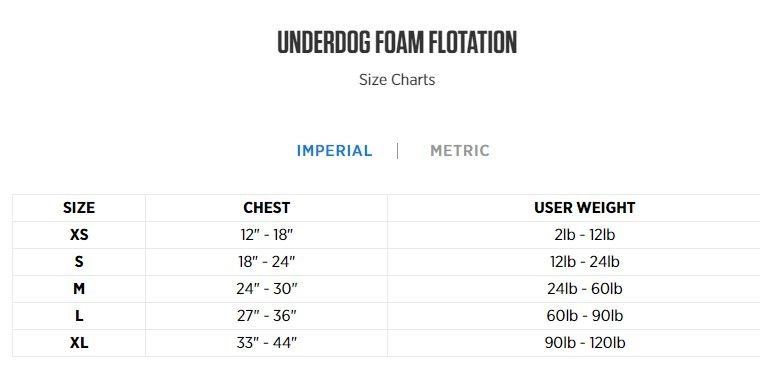Click the CHEST column header
Viewport: 760px width, 392px height.
267,208
